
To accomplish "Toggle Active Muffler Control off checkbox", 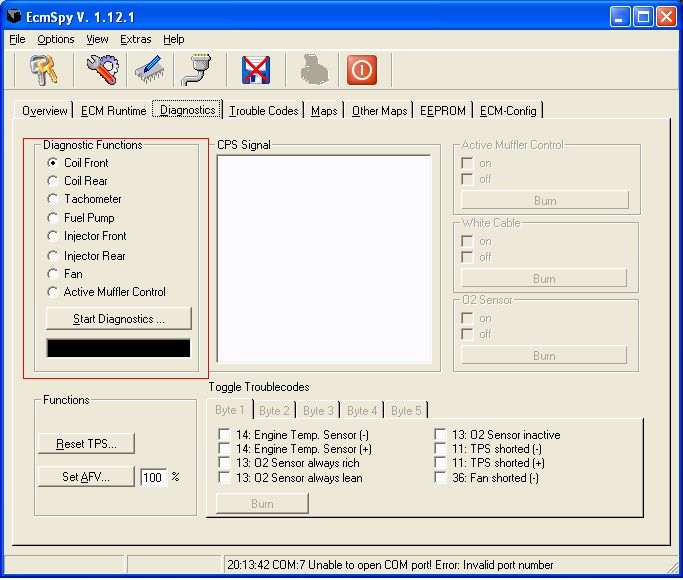I will 467,179.
